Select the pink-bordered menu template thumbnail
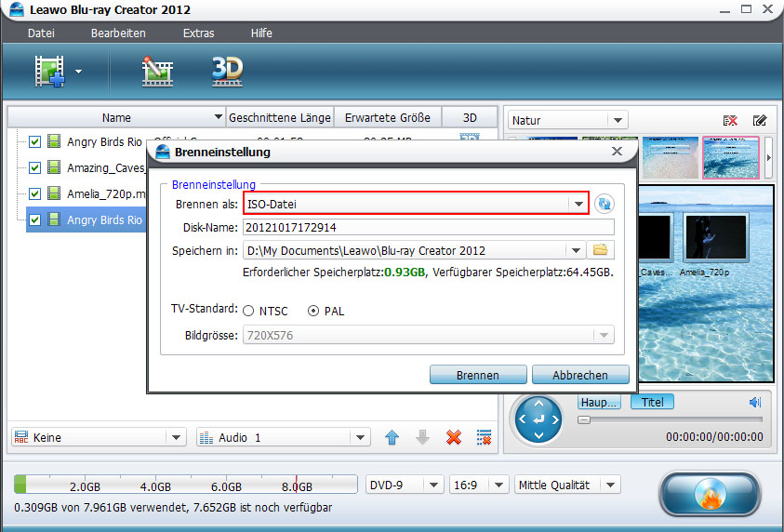 [730, 157]
